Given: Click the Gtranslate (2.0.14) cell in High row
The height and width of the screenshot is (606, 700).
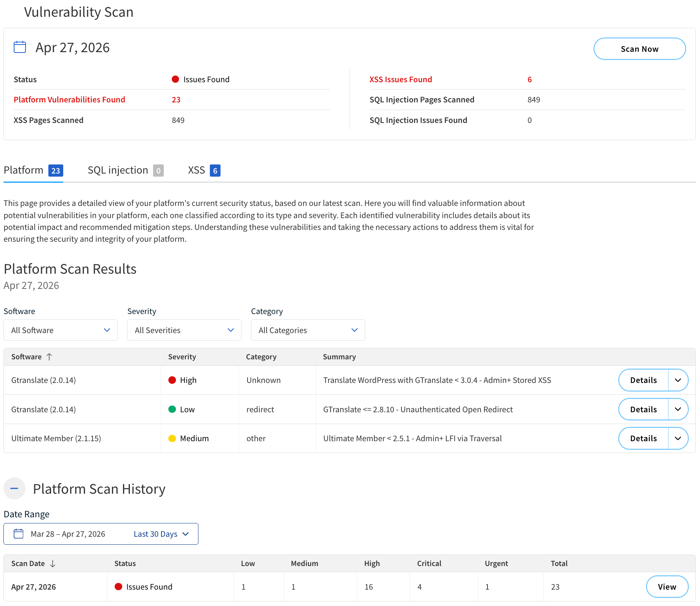Looking at the screenshot, I should click(43, 380).
